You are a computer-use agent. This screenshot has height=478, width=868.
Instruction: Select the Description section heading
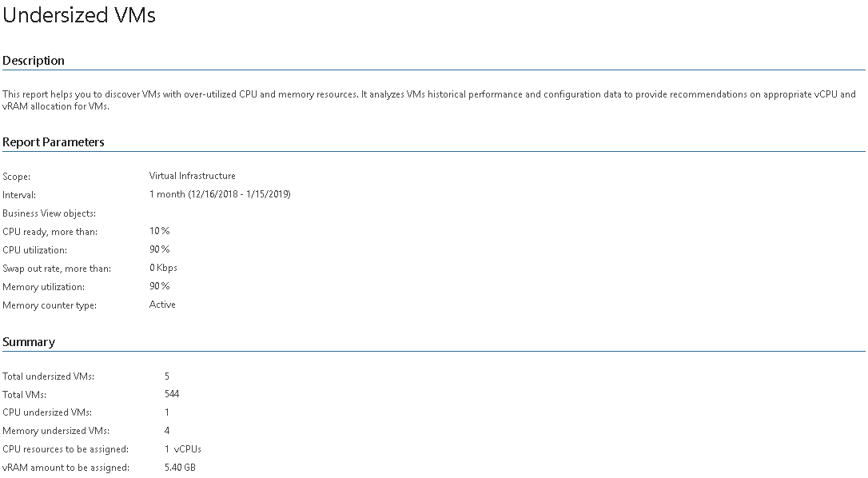(x=34, y=61)
